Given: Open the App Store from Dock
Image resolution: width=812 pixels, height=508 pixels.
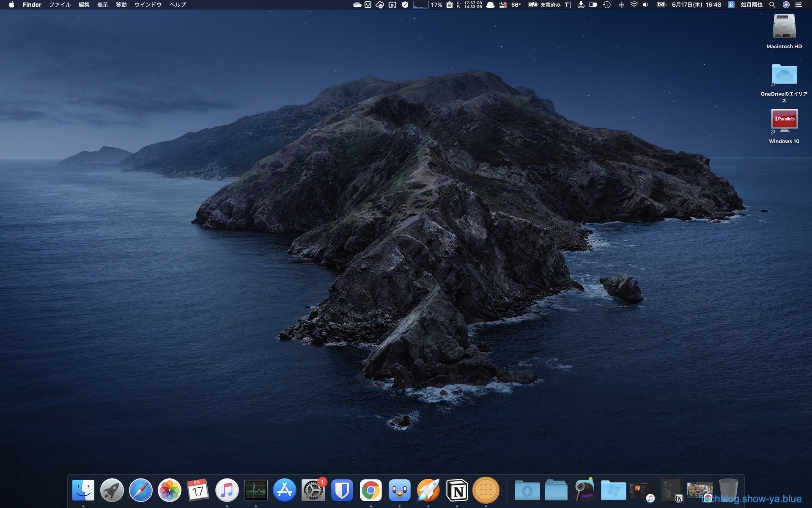Looking at the screenshot, I should (284, 490).
